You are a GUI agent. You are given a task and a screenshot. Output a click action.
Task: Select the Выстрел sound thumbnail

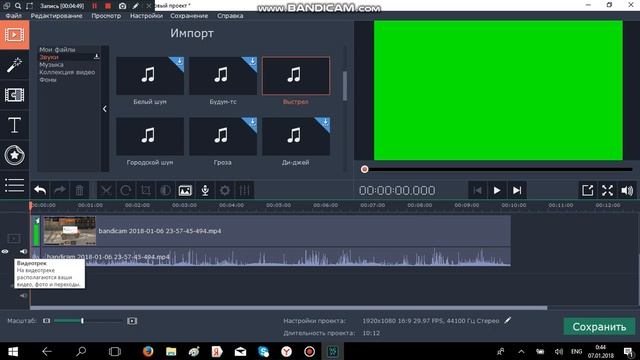coord(296,76)
